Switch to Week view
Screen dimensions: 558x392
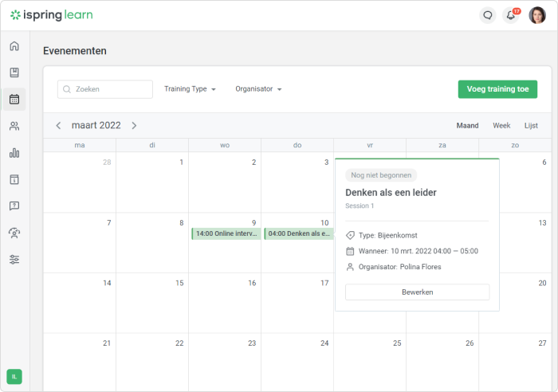coord(501,126)
